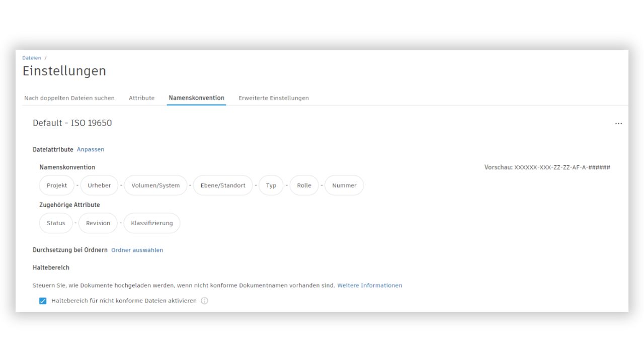Image resolution: width=644 pixels, height=362 pixels.
Task: Select the Revision attribute chip
Action: 98,223
